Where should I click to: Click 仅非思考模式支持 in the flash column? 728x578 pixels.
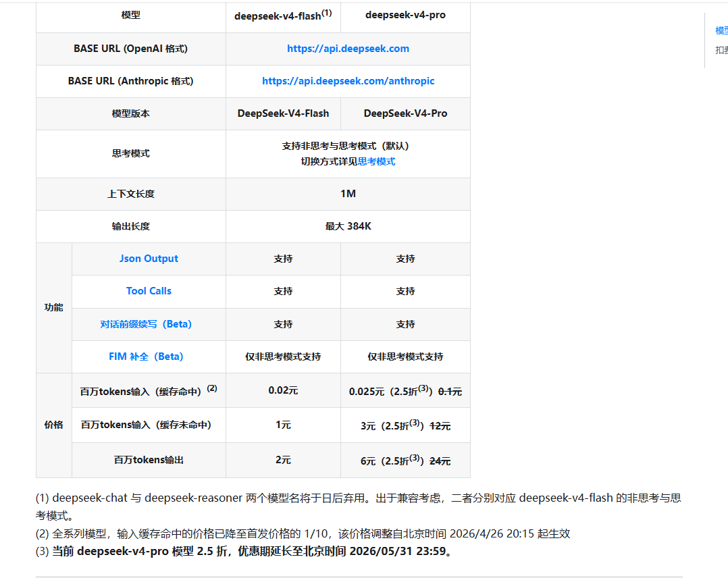click(x=283, y=357)
